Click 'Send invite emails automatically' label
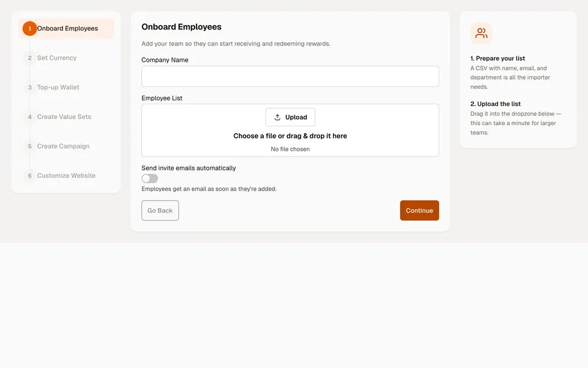588x368 pixels. click(189, 168)
